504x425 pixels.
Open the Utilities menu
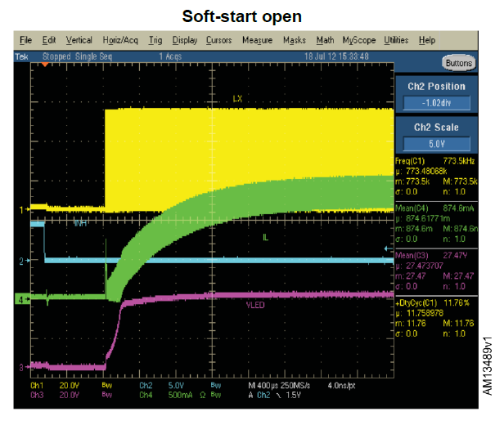[x=396, y=39]
